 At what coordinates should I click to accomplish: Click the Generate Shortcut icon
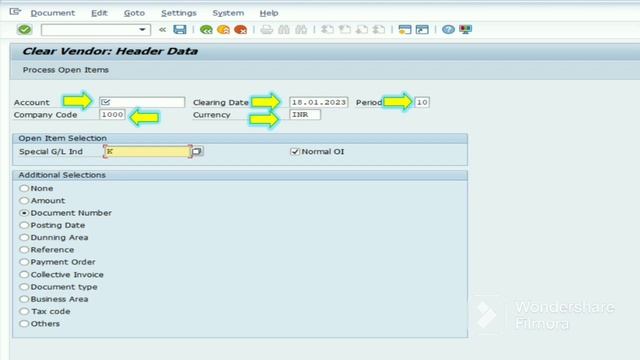pyautogui.click(x=422, y=29)
